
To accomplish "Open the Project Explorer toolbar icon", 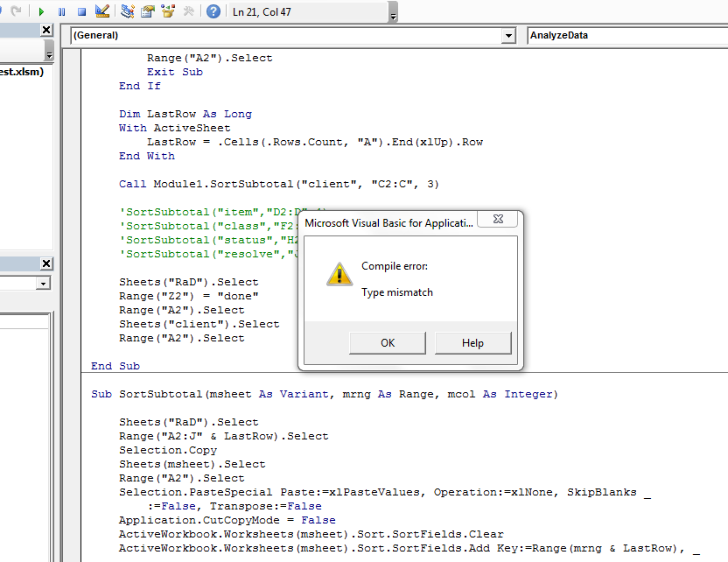I will (125, 11).
